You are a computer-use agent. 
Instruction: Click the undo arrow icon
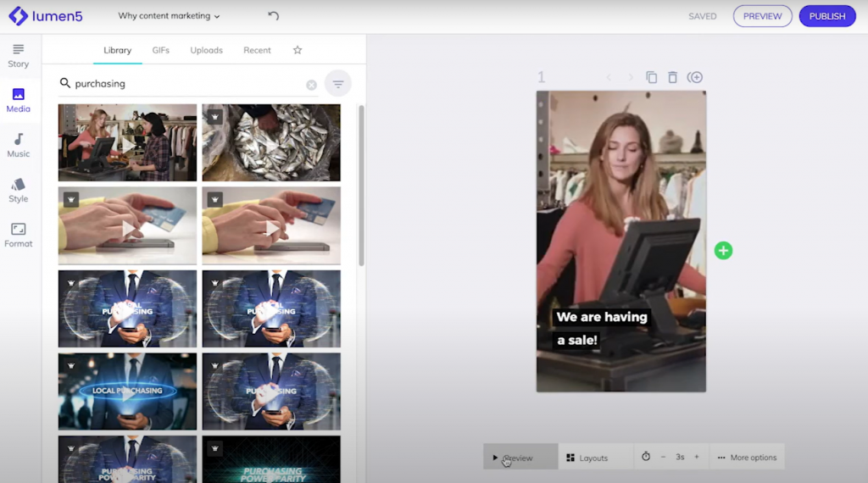[273, 16]
